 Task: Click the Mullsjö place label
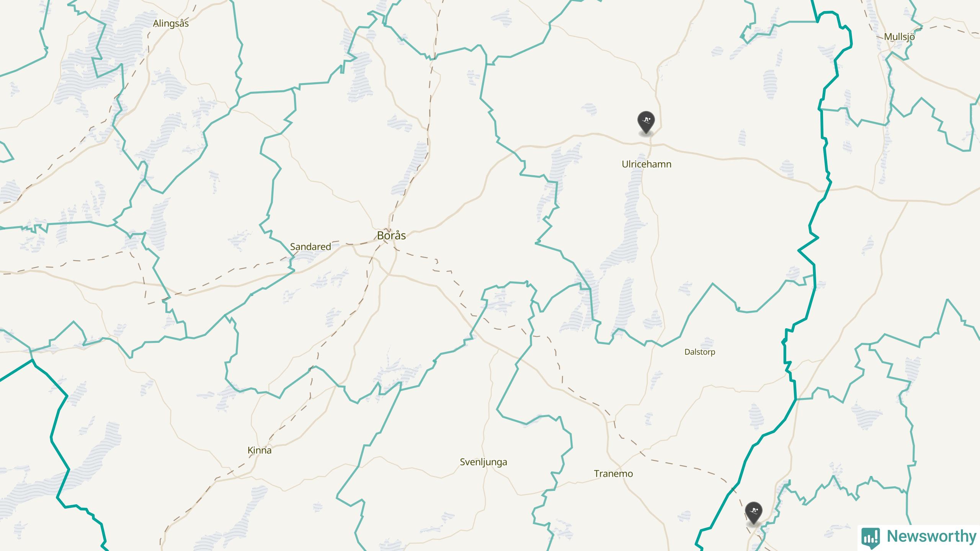click(x=899, y=37)
